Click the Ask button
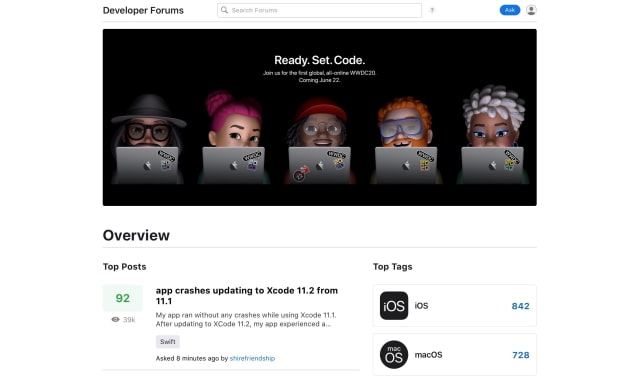This screenshot has width=640, height=380. 510,10
